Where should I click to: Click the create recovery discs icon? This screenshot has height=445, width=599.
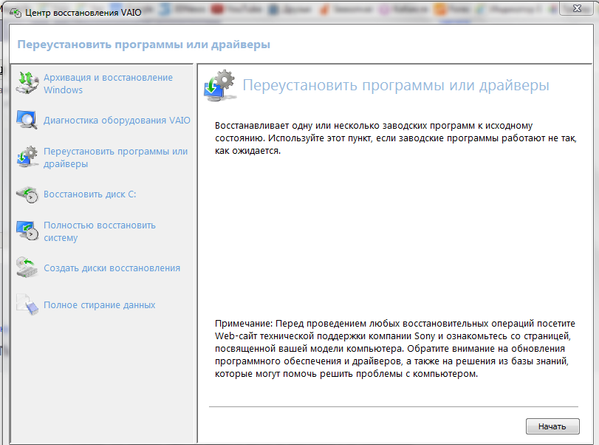coord(27,267)
